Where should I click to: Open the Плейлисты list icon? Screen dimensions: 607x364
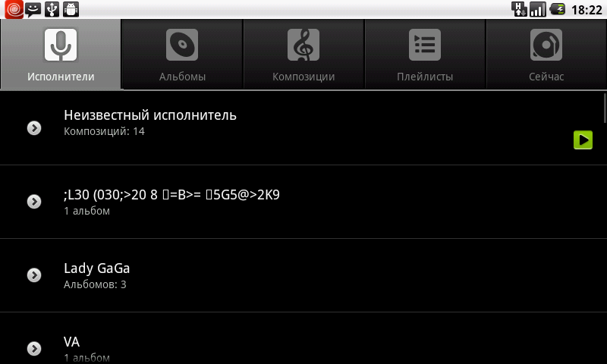pyautogui.click(x=425, y=45)
